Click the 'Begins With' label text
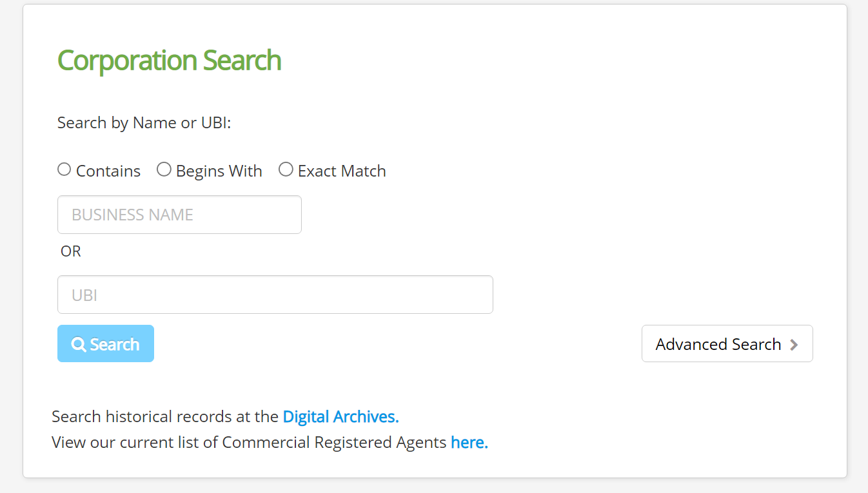868x493 pixels. click(x=219, y=171)
